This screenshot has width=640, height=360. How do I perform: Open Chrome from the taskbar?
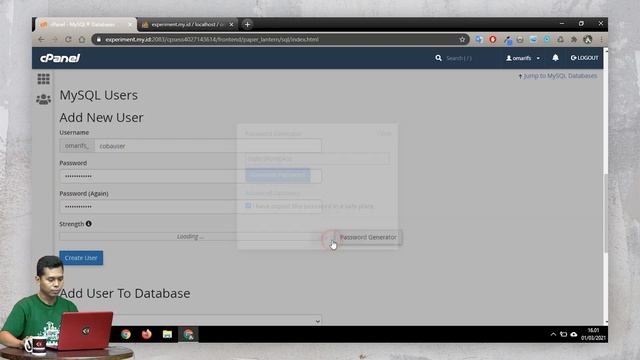point(126,334)
